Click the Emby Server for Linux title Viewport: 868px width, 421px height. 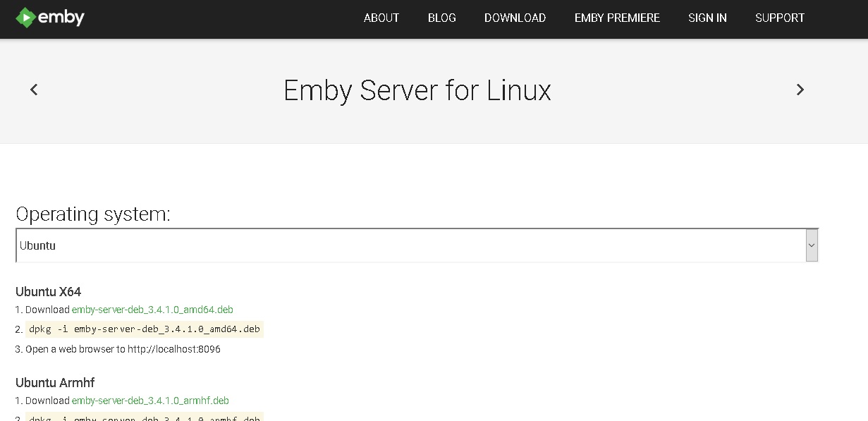417,90
